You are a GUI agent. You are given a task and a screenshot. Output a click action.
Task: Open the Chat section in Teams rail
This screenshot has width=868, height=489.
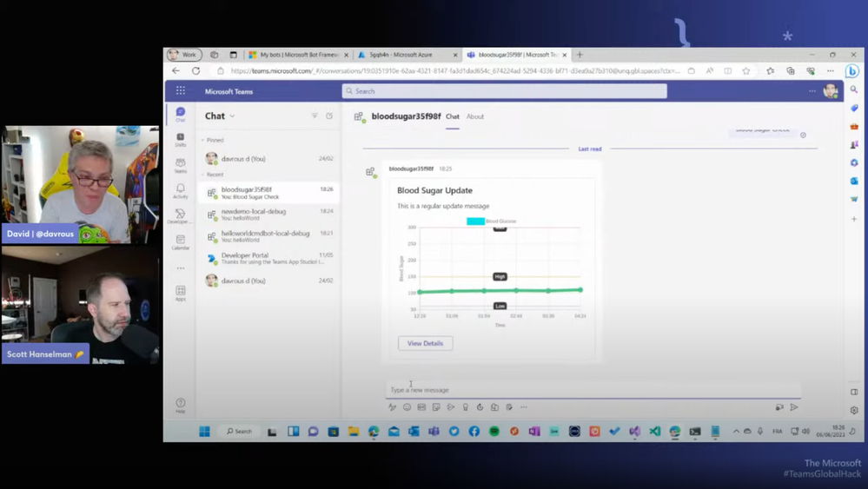click(x=181, y=115)
